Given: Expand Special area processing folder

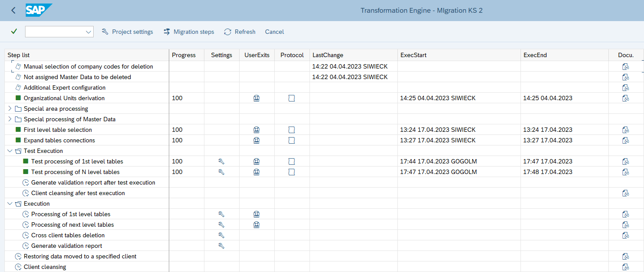Looking at the screenshot, I should point(10,109).
